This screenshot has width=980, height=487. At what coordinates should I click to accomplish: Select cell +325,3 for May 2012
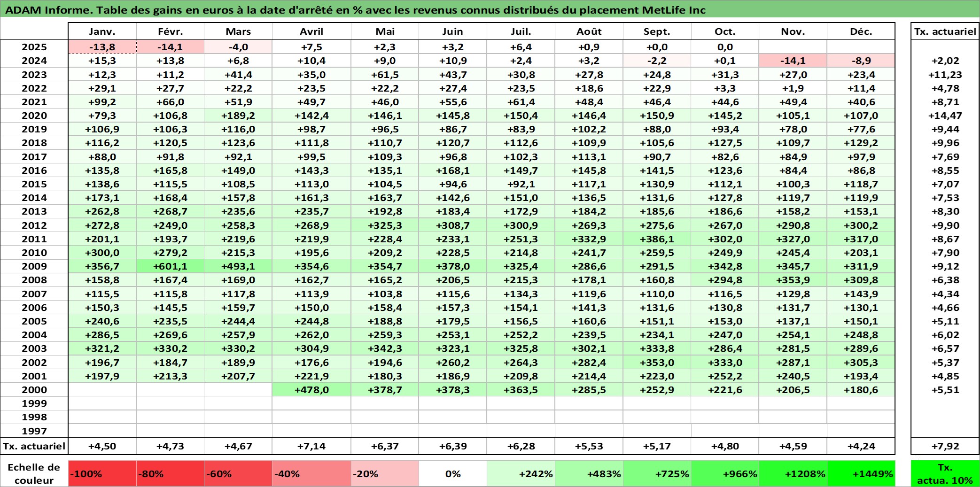click(x=385, y=225)
